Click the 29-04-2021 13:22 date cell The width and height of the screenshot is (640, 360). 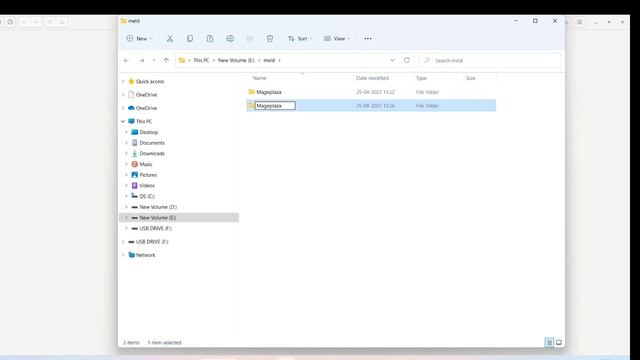375,92
